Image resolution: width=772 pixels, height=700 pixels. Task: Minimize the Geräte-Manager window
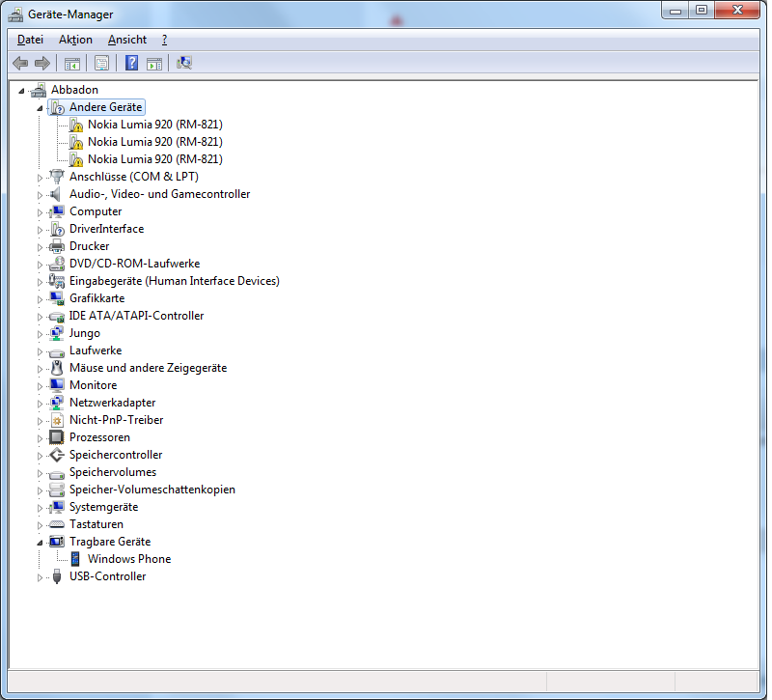(675, 10)
